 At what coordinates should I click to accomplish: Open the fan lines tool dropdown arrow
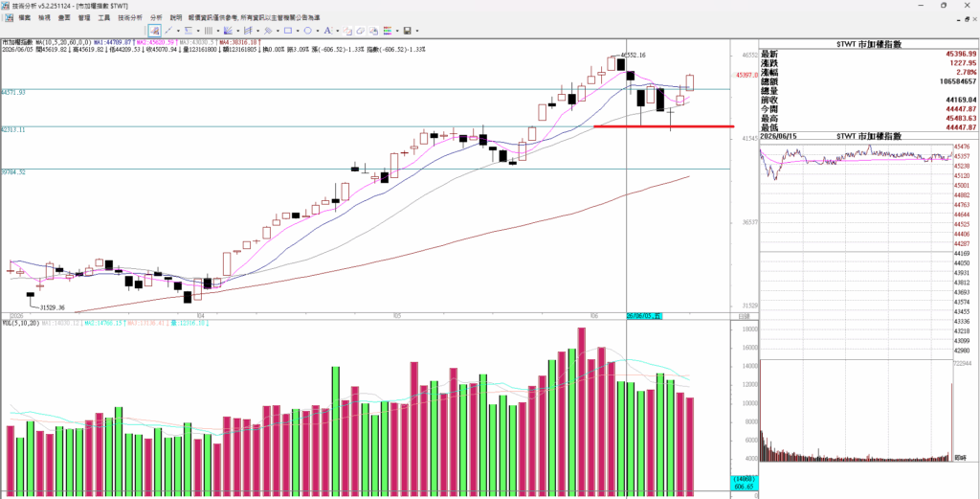coord(238,31)
